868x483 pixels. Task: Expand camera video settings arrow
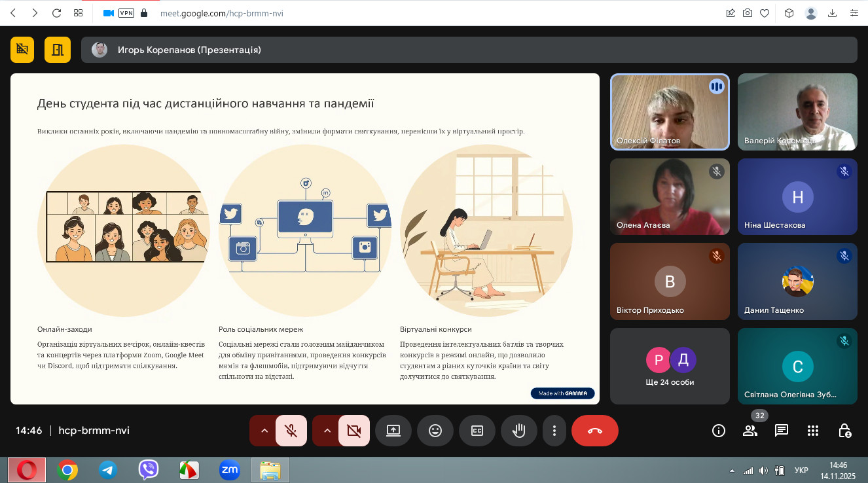click(x=327, y=431)
